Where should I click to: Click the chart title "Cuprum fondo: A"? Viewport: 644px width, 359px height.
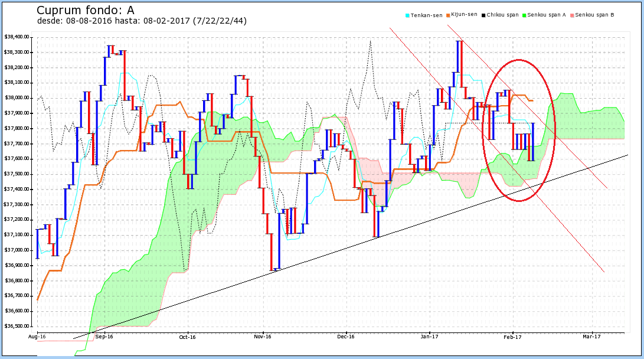pyautogui.click(x=86, y=10)
